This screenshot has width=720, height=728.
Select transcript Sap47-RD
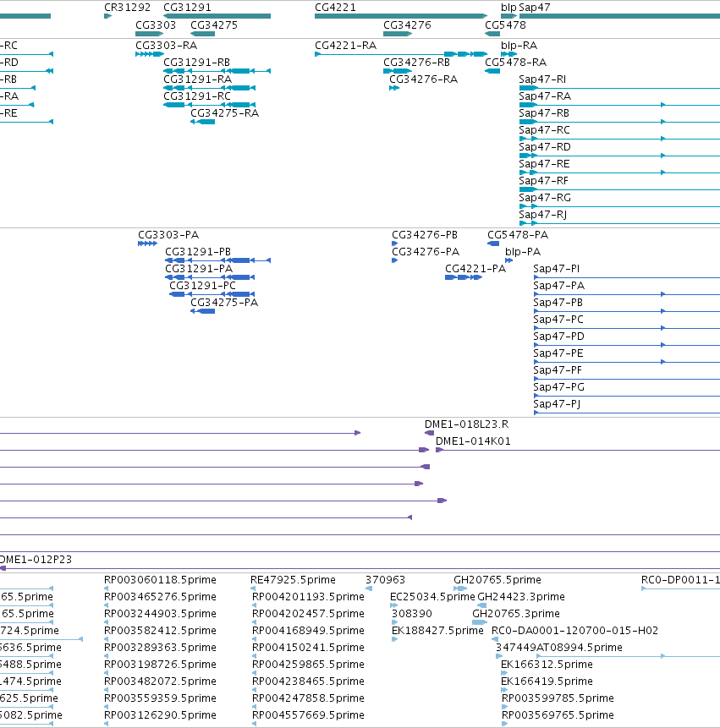tap(545, 147)
